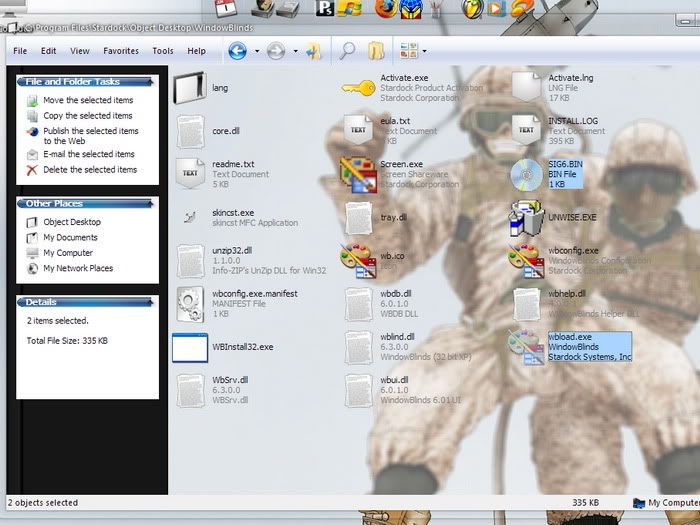The height and width of the screenshot is (525, 700).
Task: Click the 2 objects selected status text
Action: coord(43,503)
